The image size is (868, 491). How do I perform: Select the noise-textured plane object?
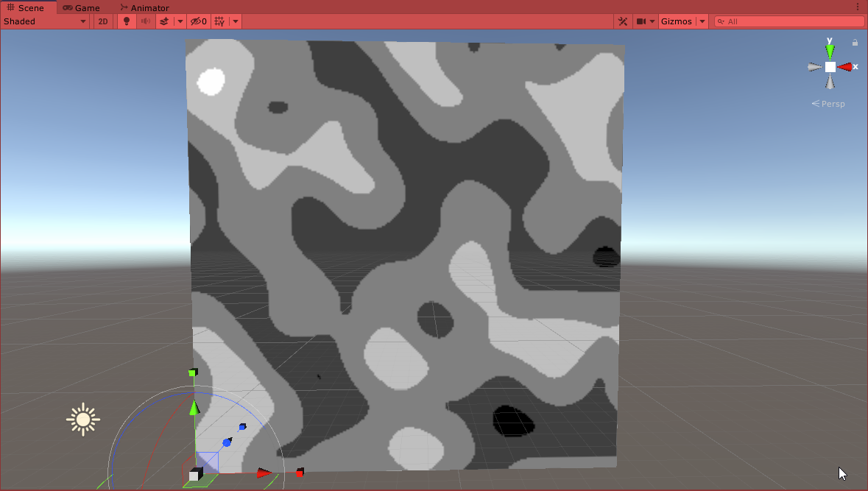click(405, 255)
